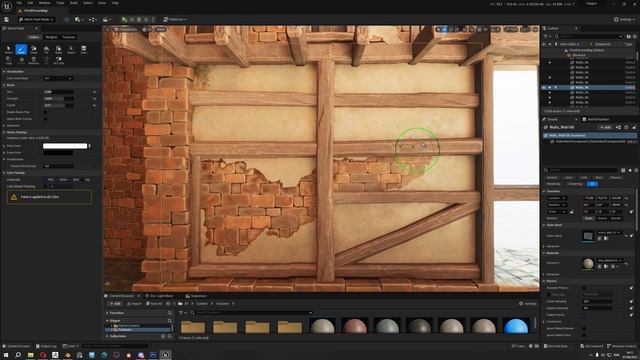Toggle Simulate Physics checkbox in Details
640x360 pixels.
click(x=584, y=288)
